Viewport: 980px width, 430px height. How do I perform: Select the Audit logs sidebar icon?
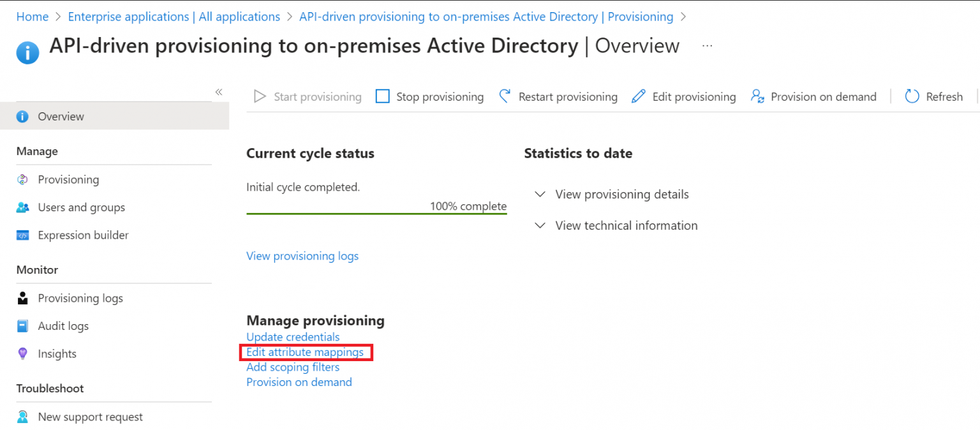click(x=22, y=325)
